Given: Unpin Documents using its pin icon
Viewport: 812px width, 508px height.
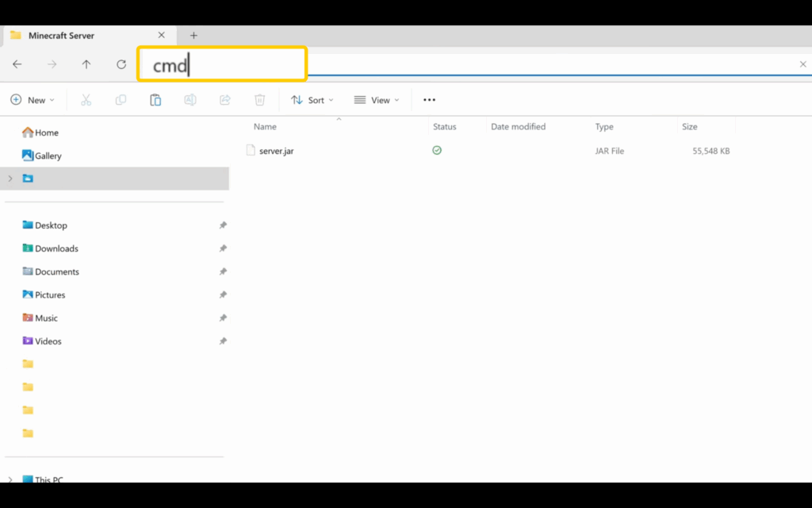Looking at the screenshot, I should 223,271.
